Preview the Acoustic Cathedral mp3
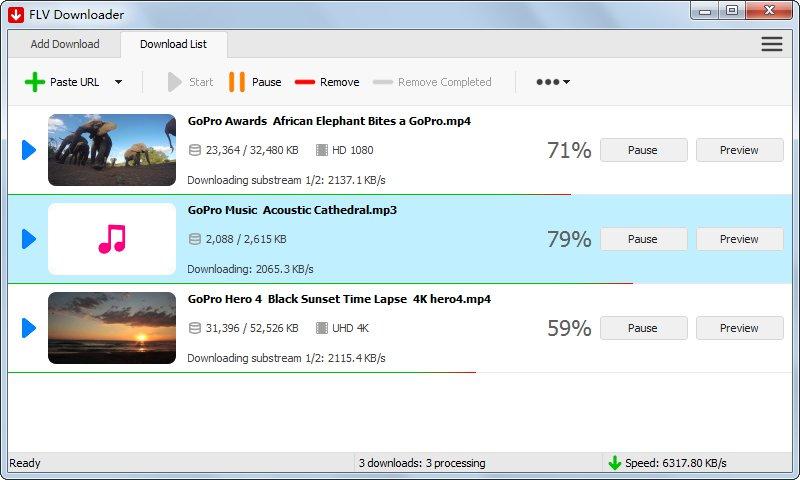This screenshot has width=800, height=480. click(x=739, y=239)
